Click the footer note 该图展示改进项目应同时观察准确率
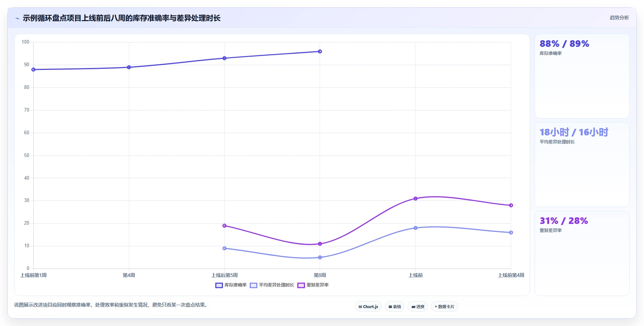This screenshot has width=644, height=326. [x=111, y=305]
